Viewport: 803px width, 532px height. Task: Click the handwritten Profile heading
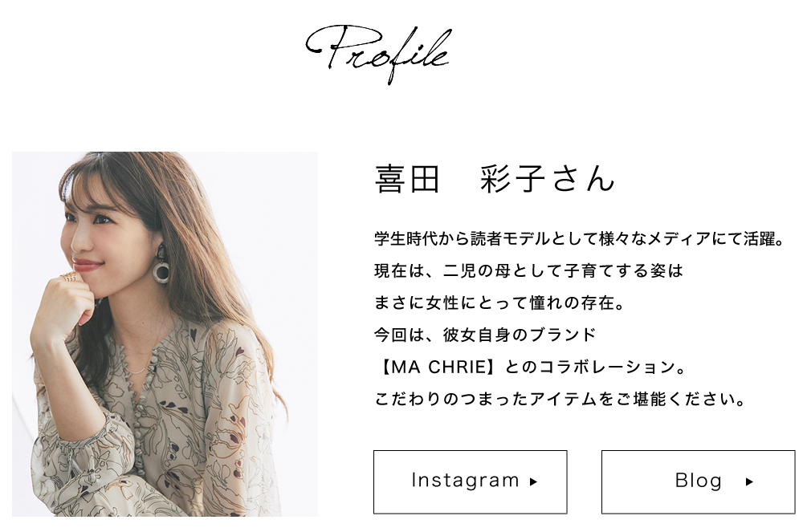coord(378,55)
